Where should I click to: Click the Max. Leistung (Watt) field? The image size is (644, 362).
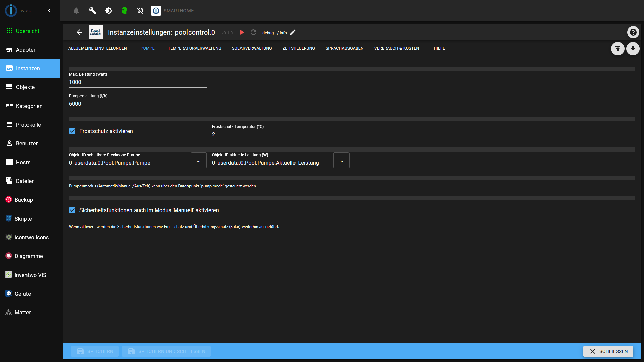(x=138, y=82)
